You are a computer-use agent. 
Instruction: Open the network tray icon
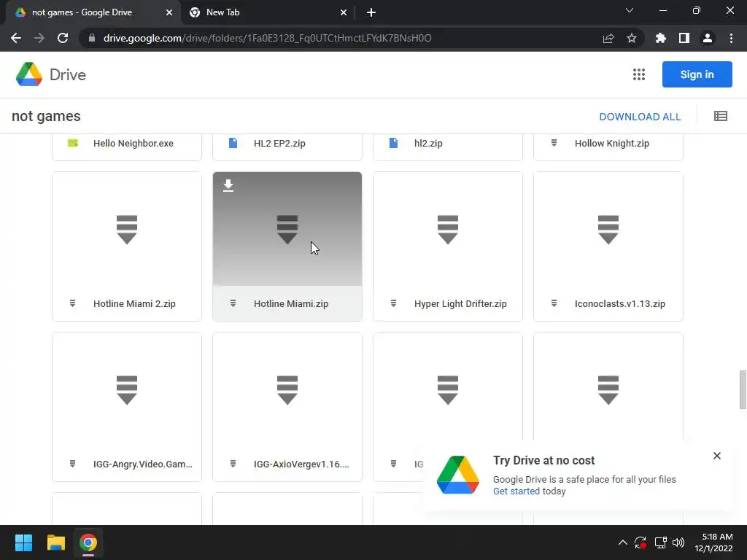pos(660,542)
